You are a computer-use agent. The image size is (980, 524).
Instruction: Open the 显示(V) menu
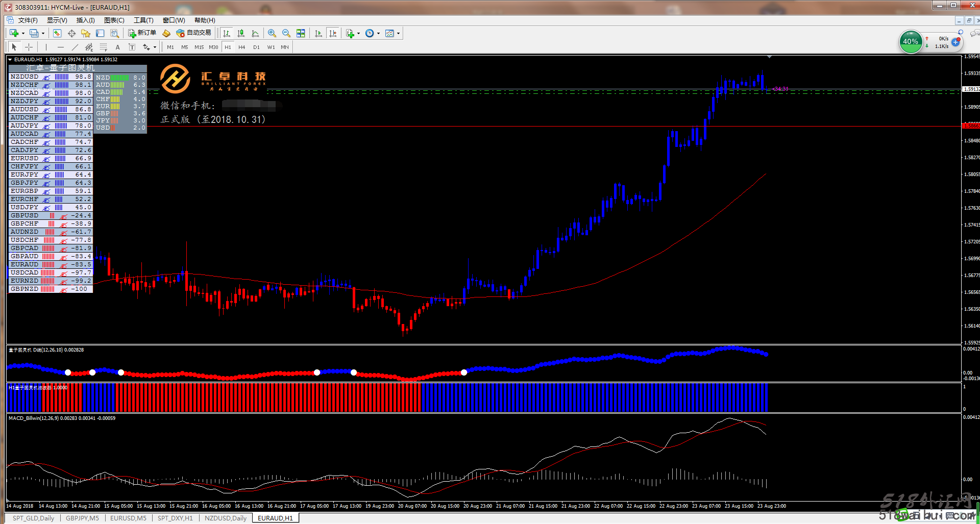pyautogui.click(x=57, y=20)
